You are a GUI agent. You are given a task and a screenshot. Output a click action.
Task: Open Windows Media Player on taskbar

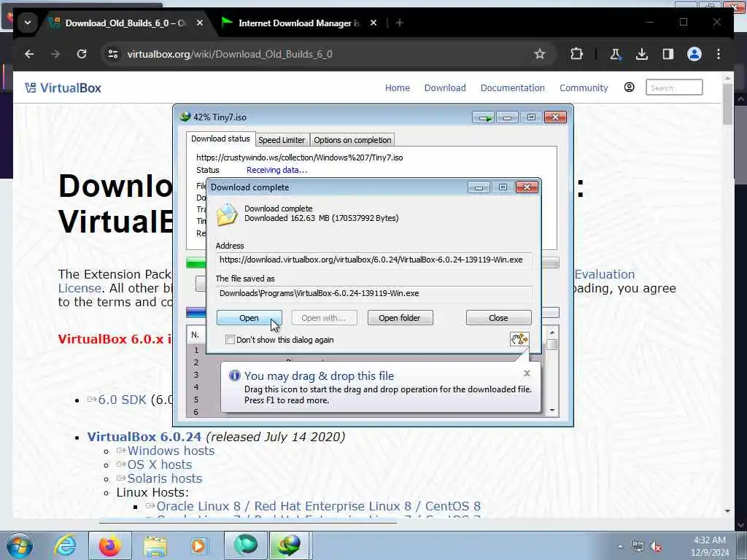(198, 545)
